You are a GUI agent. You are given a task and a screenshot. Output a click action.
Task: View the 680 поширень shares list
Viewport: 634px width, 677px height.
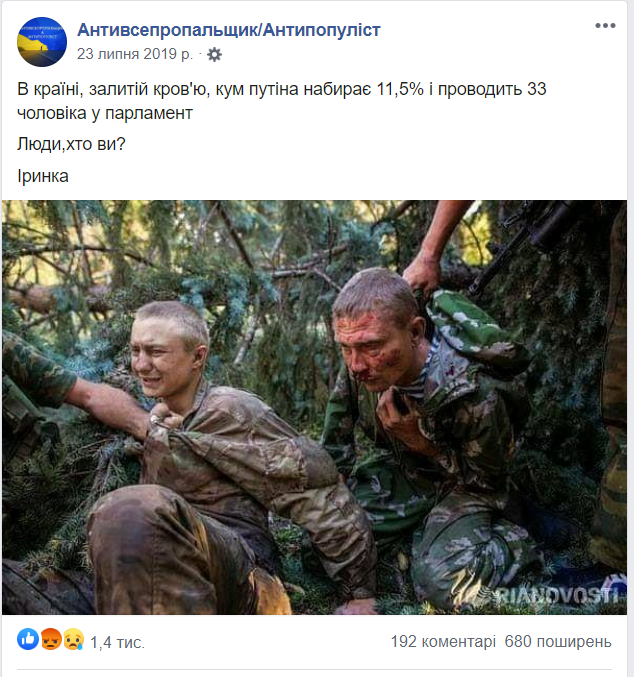click(x=558, y=642)
